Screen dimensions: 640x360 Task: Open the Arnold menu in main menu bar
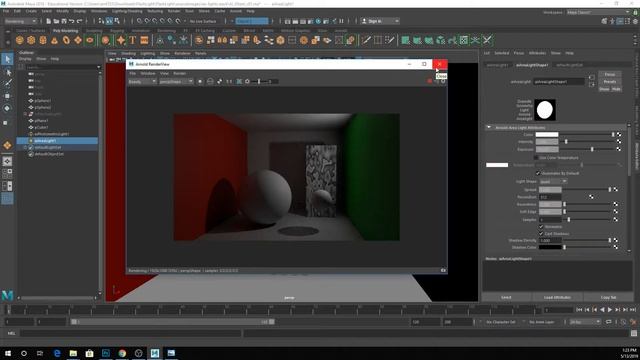236,11
